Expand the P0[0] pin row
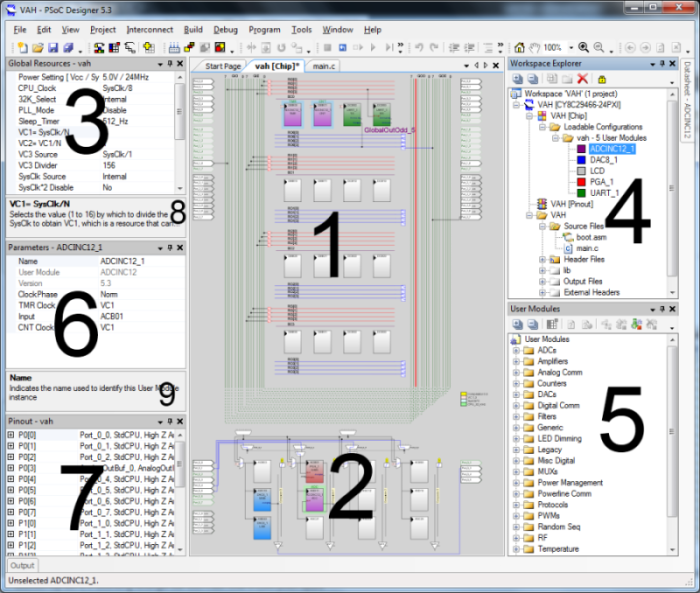The height and width of the screenshot is (593, 700). (x=11, y=434)
